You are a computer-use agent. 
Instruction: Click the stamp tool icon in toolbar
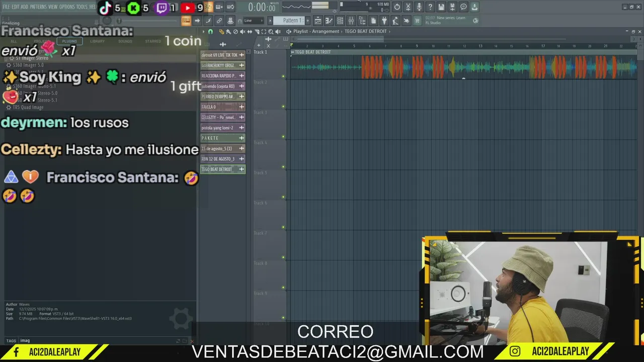click(x=230, y=21)
